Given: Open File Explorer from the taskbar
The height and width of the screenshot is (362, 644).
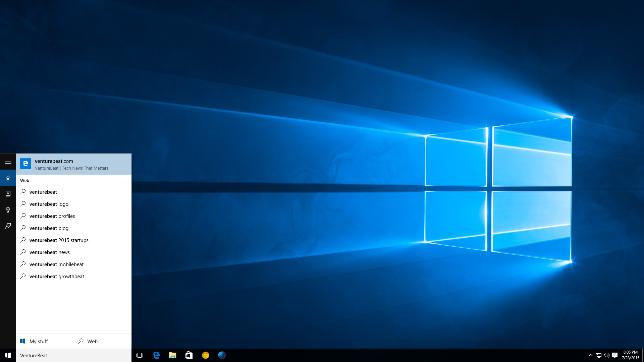Looking at the screenshot, I should coord(173,355).
